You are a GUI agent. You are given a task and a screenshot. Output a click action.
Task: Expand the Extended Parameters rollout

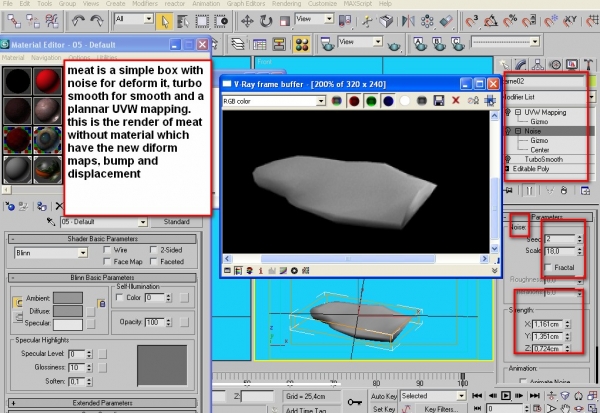pos(103,403)
